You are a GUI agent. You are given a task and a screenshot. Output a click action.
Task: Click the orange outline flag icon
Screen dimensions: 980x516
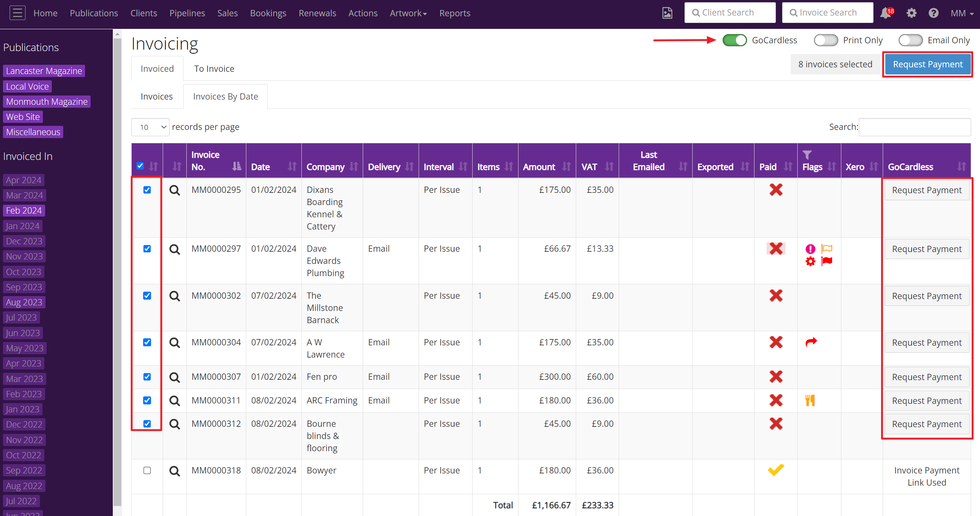827,249
